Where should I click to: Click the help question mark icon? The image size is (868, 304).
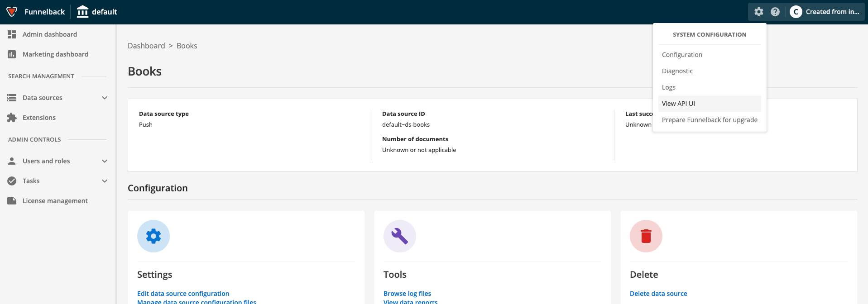pyautogui.click(x=775, y=12)
